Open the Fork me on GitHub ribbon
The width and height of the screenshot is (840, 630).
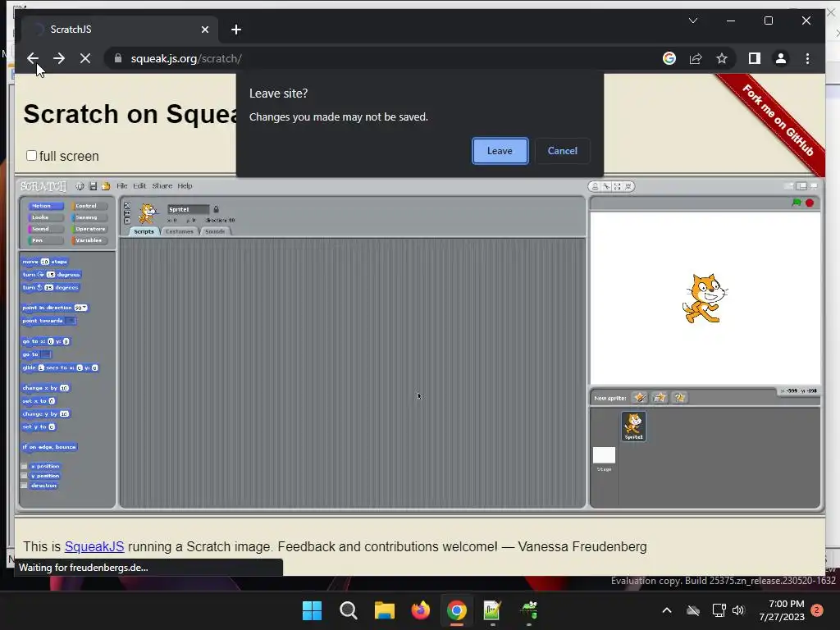pos(778,120)
